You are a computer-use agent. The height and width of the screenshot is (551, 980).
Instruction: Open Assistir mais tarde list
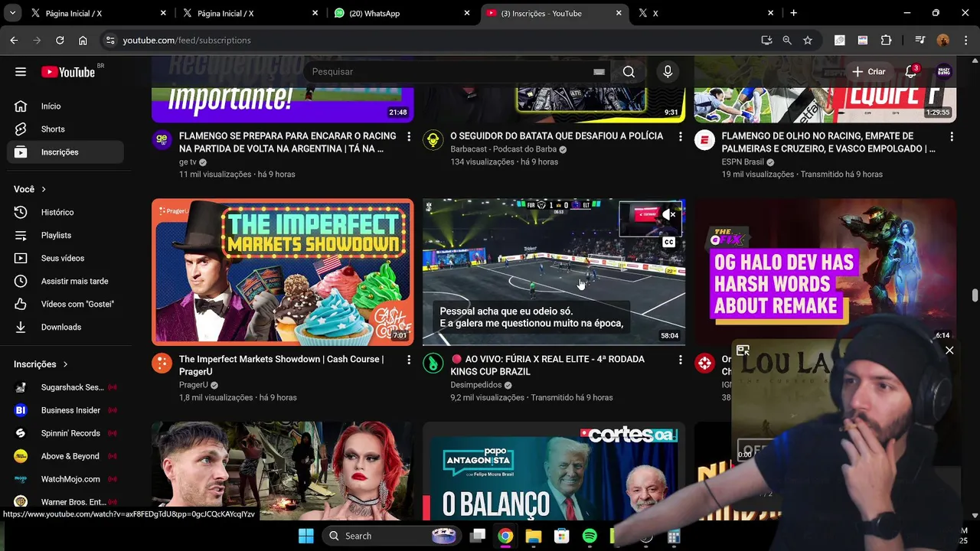click(66, 281)
